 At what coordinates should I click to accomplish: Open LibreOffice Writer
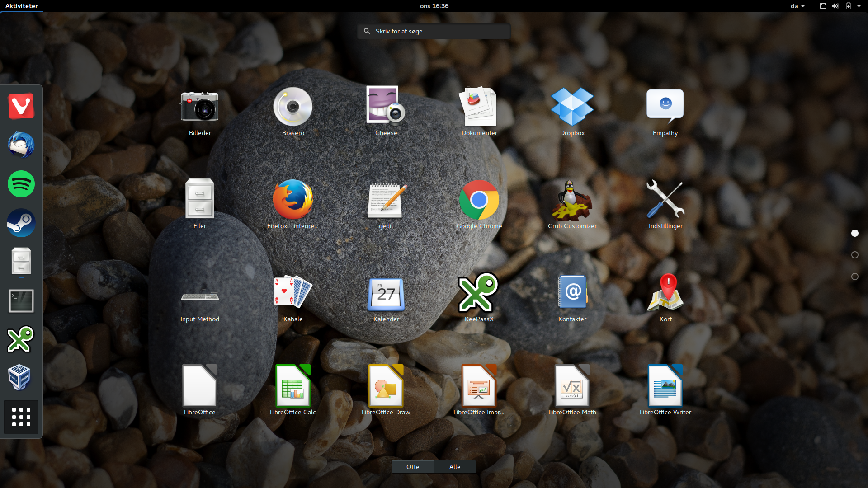[x=665, y=391]
